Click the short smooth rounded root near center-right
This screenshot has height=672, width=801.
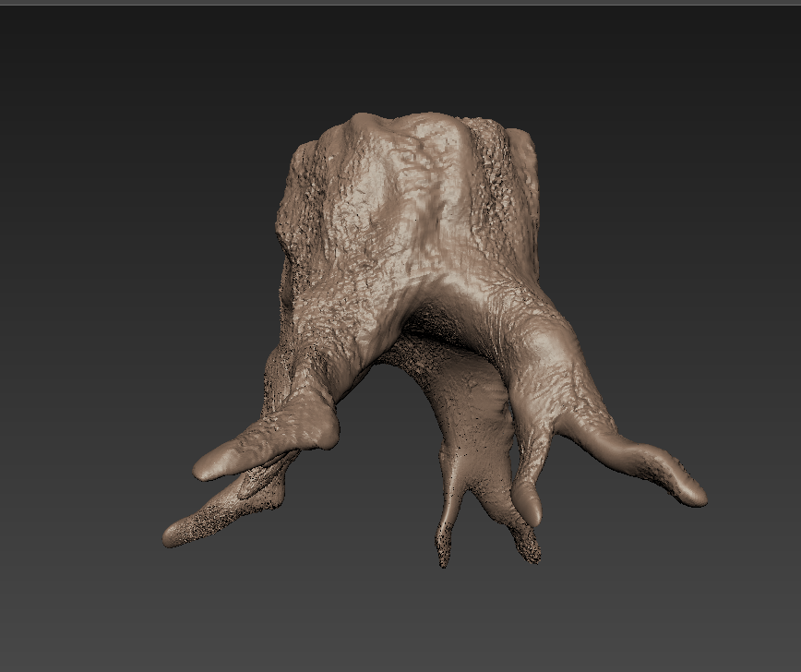point(528,503)
